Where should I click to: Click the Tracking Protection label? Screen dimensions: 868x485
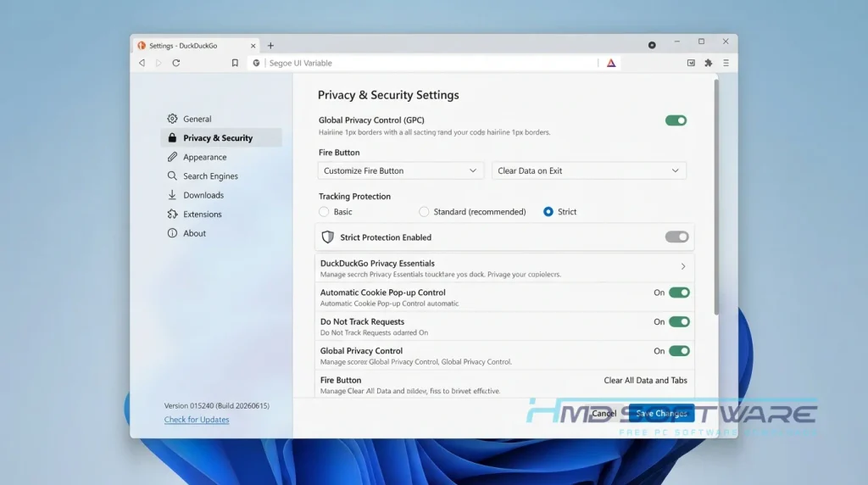354,196
